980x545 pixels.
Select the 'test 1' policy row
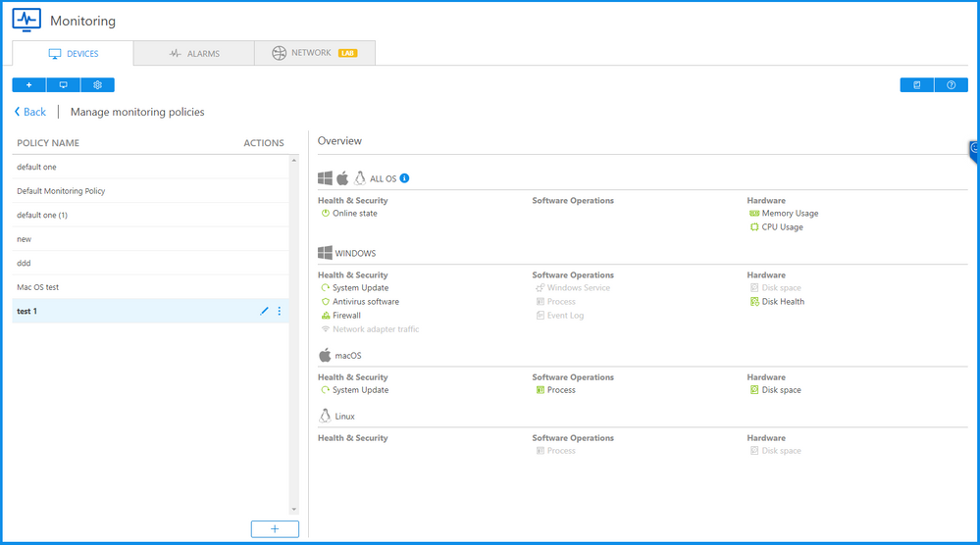pyautogui.click(x=151, y=311)
